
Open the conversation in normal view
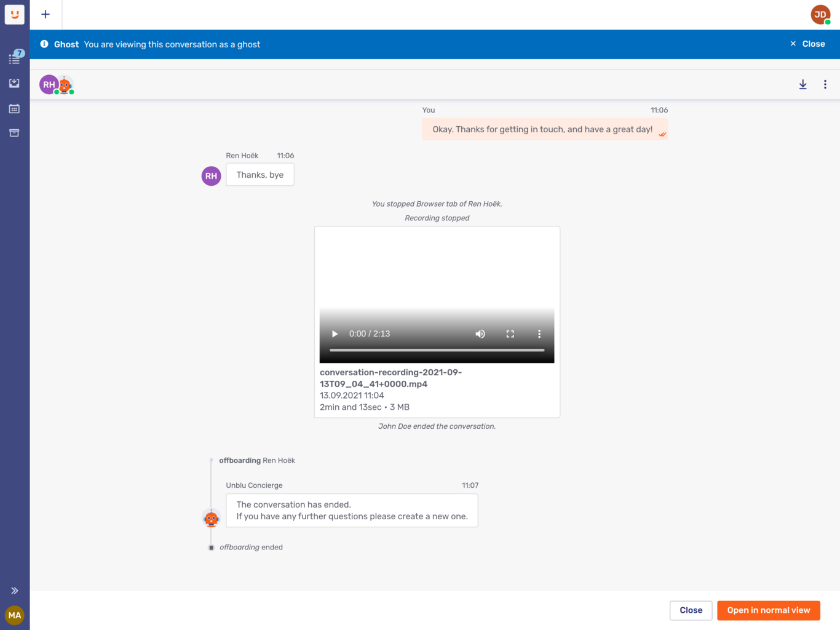pos(768,610)
